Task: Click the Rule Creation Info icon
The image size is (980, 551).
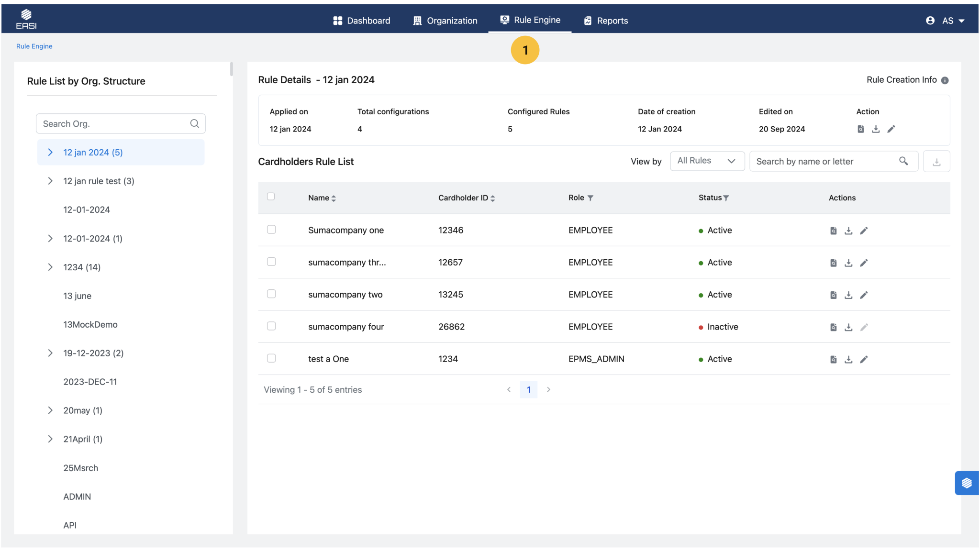Action: 945,80
